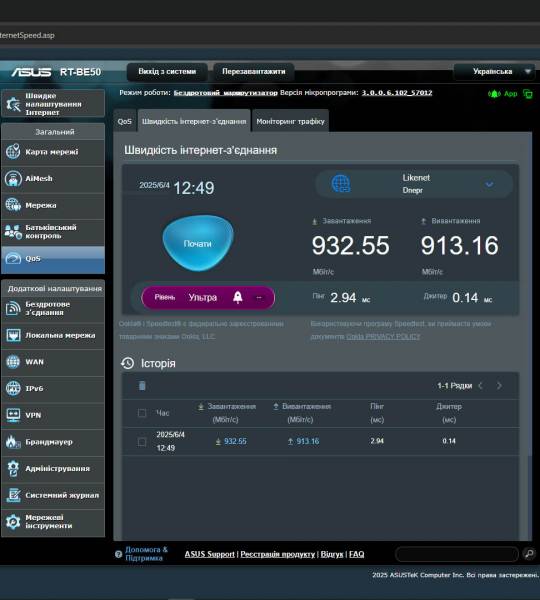The image size is (540, 600).
Task: Select the QoS gauge sidebar icon
Action: tap(13, 258)
